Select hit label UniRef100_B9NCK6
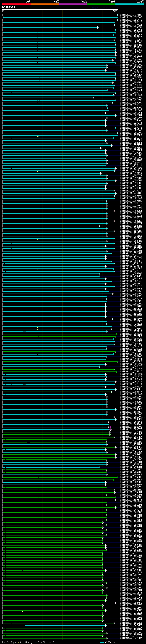 click(131, 477)
